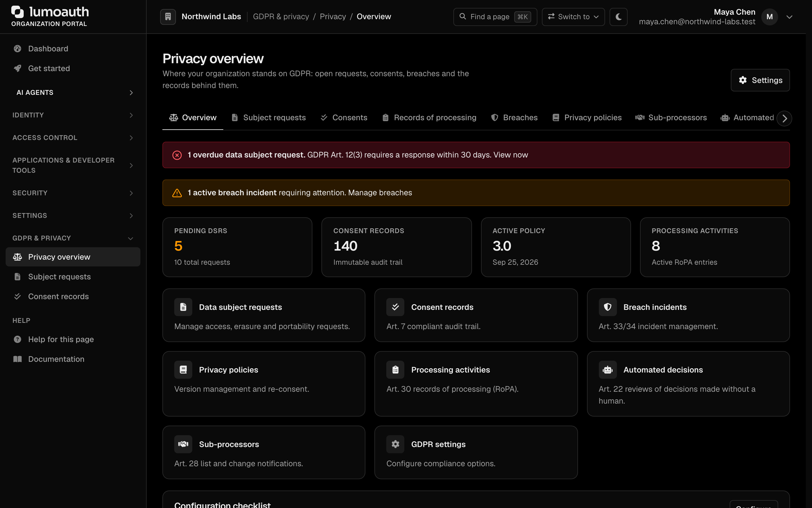Click the Data subject requests card icon
The height and width of the screenshot is (508, 812).
(183, 307)
